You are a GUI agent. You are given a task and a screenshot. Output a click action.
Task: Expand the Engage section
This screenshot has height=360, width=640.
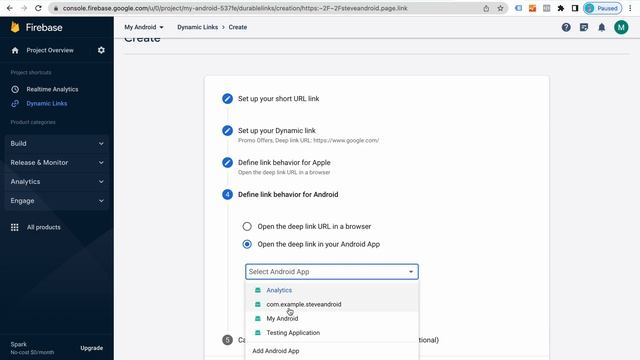tap(57, 201)
